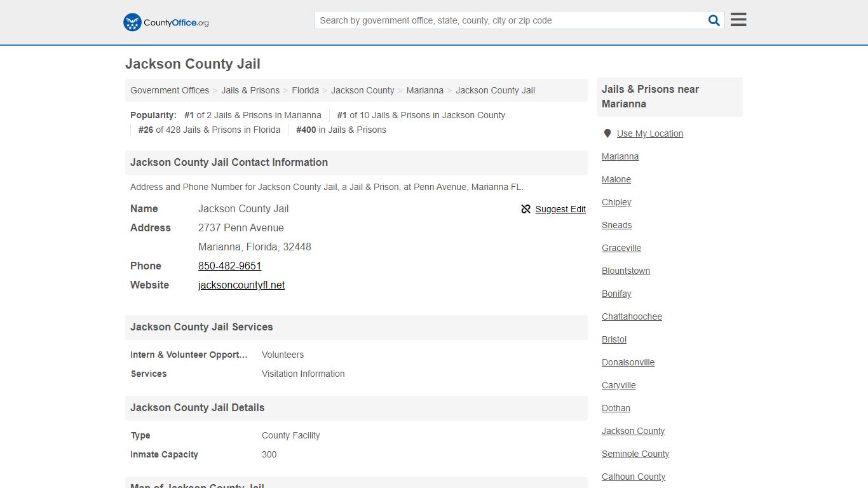Open Marianna breadcrumb link

click(x=425, y=90)
